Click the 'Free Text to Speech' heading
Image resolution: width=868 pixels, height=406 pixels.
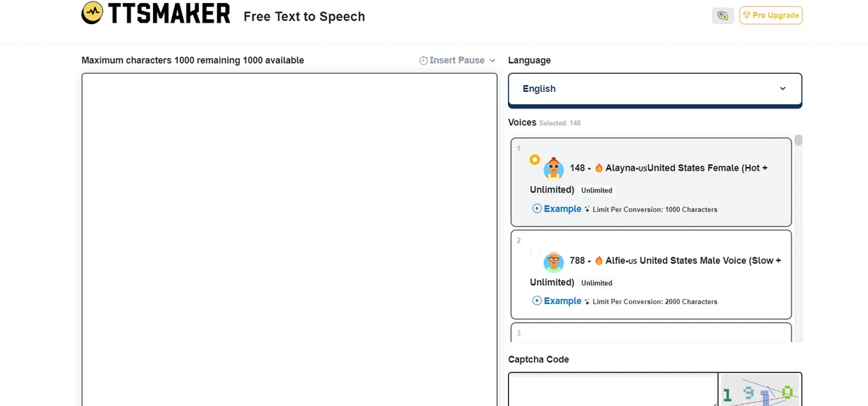tap(305, 17)
